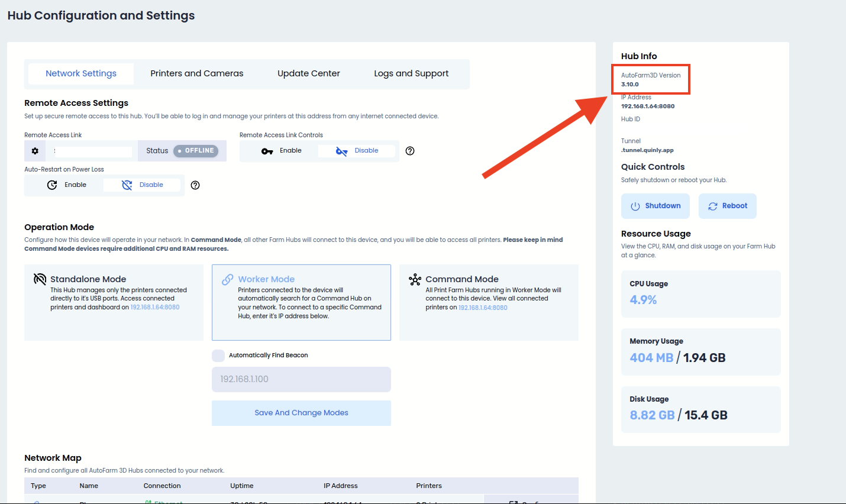The height and width of the screenshot is (504, 846).
Task: Check the Automatically Find Beacon checkbox
Action: pos(218,356)
